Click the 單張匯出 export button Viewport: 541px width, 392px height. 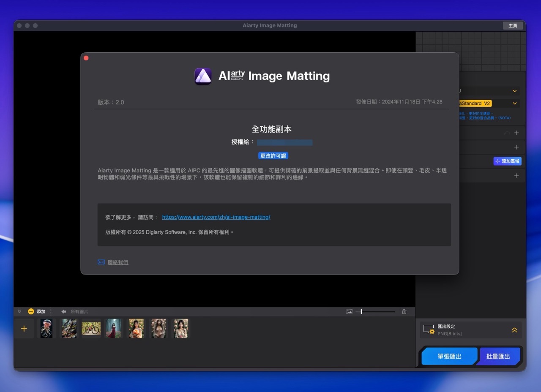tap(449, 356)
